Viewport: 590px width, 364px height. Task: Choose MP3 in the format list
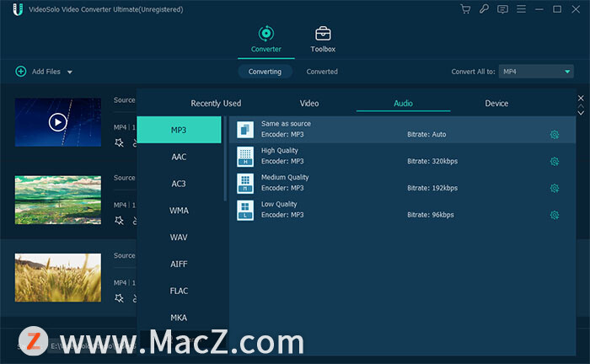[x=179, y=130]
